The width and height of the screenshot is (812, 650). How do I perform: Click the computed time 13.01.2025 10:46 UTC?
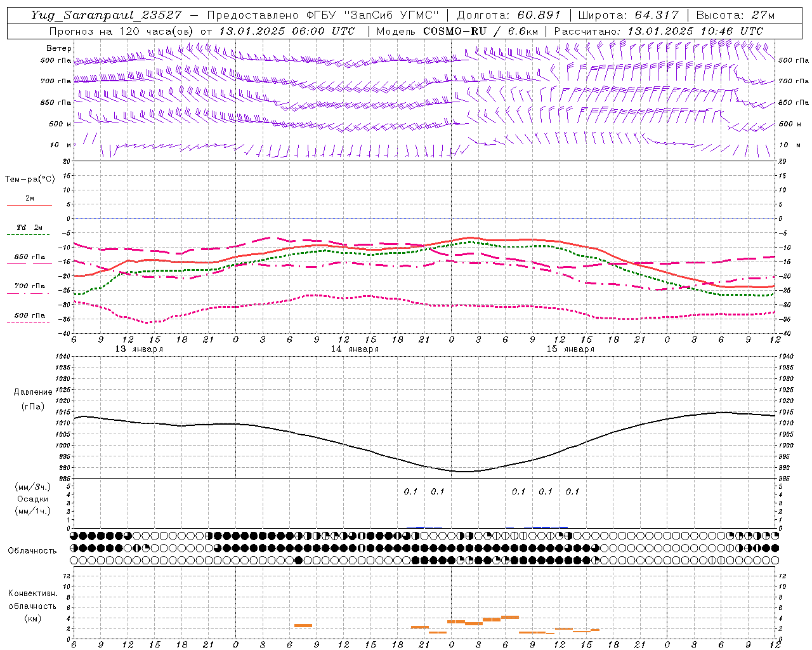[x=695, y=31]
